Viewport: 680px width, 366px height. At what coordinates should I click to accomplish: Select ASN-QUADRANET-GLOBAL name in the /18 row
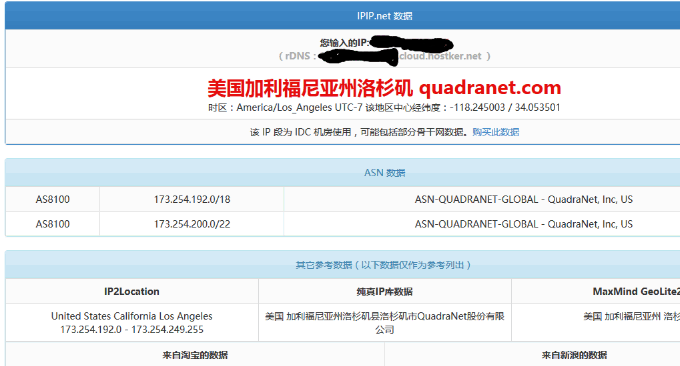[x=523, y=199]
